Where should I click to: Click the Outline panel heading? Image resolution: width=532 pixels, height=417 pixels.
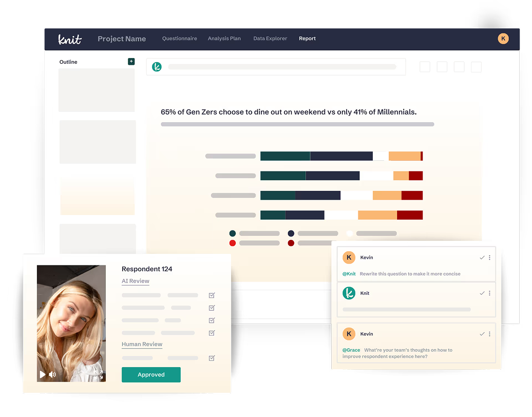point(68,62)
